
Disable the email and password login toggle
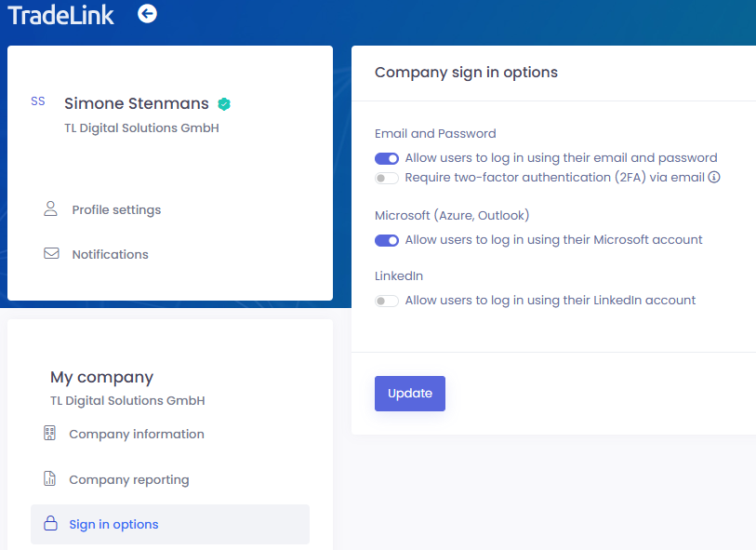387,158
